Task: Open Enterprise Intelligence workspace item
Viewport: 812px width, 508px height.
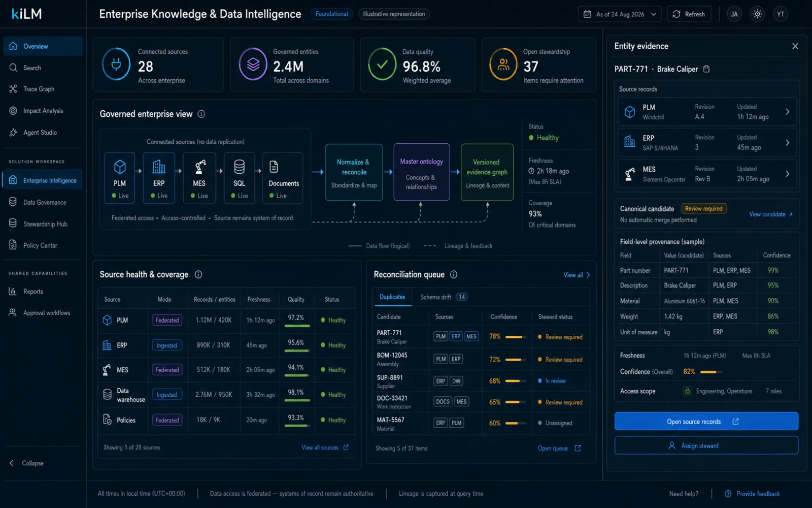Action: (x=43, y=180)
